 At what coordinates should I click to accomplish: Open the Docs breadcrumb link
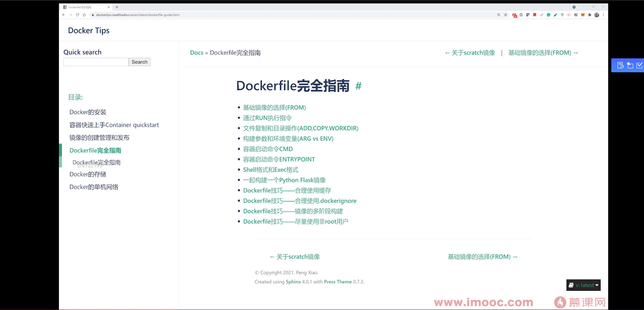coord(197,52)
